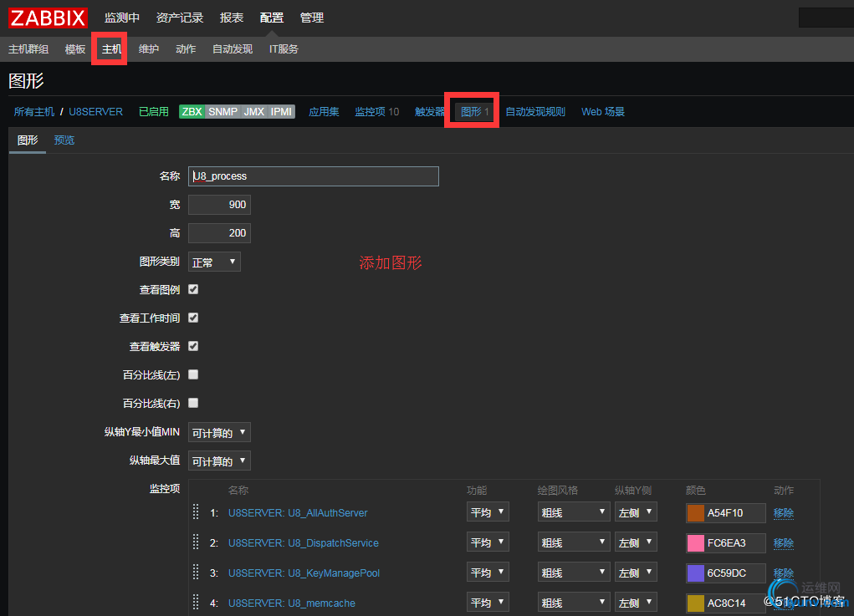Open 自动发现规则 link
This screenshot has height=616, width=854.
point(535,111)
